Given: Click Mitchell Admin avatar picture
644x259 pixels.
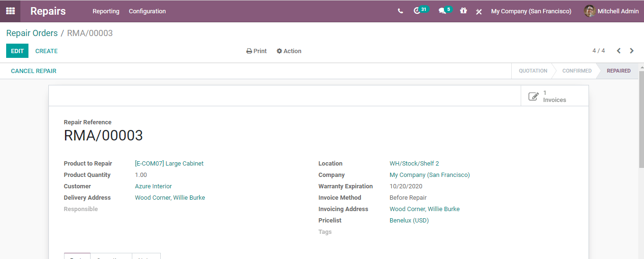Looking at the screenshot, I should (x=589, y=11).
